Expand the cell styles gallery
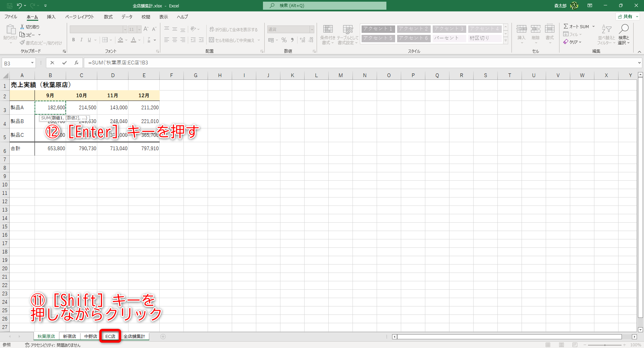Viewport: 644px width, 348px height. 506,41
